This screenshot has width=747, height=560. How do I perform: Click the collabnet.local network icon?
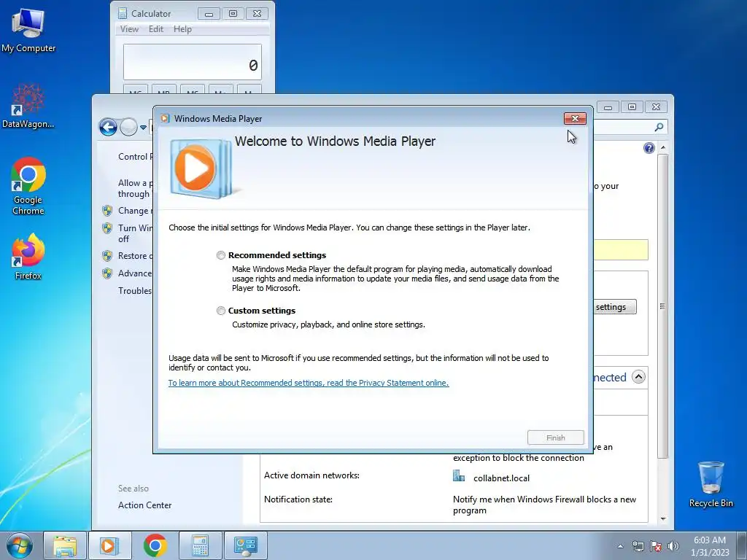tap(459, 475)
